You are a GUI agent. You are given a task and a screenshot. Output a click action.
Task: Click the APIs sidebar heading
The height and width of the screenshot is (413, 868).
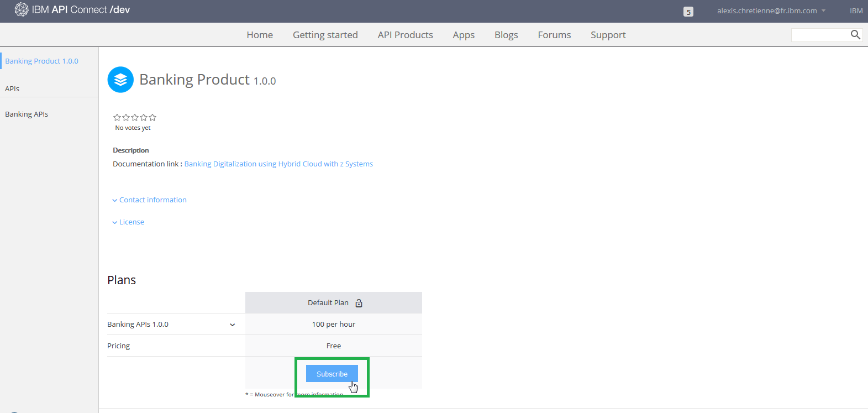tap(12, 88)
